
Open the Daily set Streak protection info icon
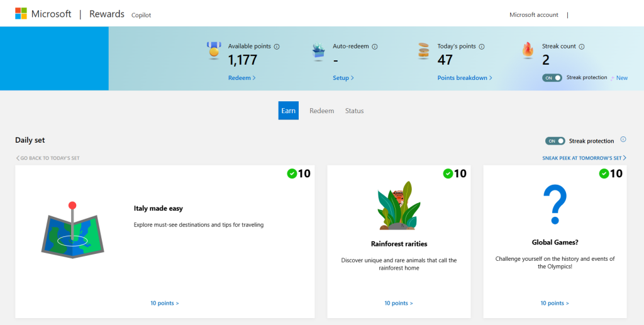tap(623, 140)
